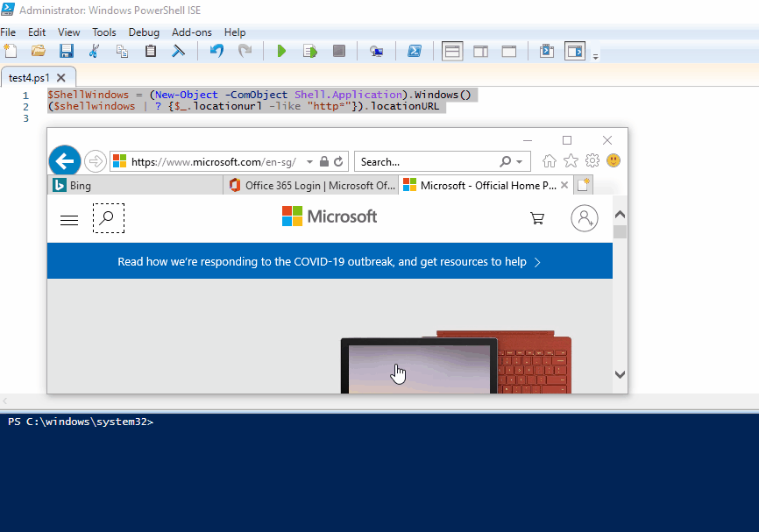Open the search box dropdown arrow
The width and height of the screenshot is (759, 532).
click(519, 161)
